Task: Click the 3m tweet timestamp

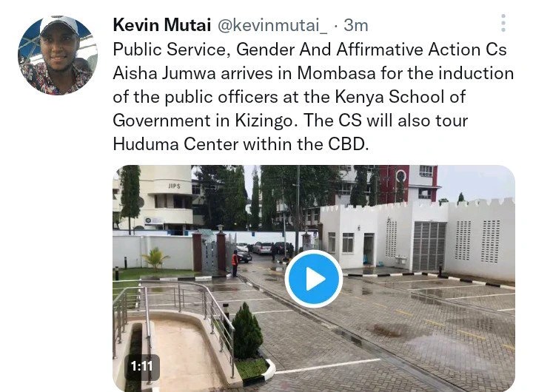Action: click(x=355, y=25)
